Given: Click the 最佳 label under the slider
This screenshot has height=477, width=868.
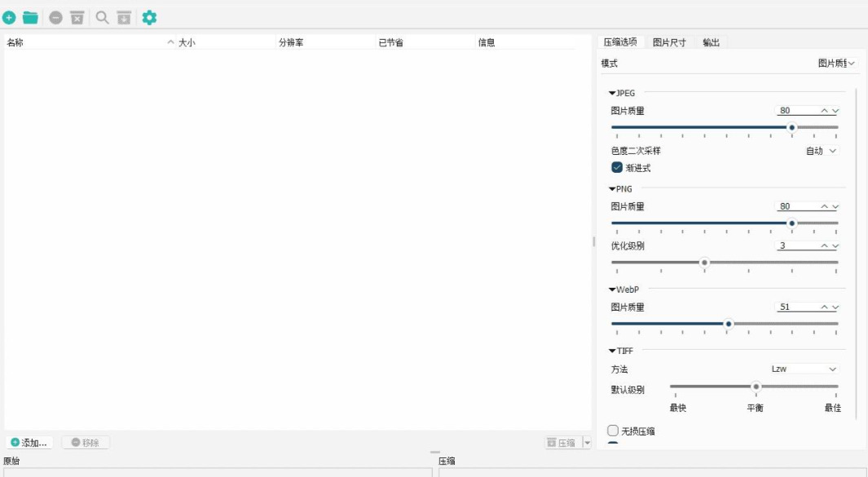Looking at the screenshot, I should click(833, 408).
